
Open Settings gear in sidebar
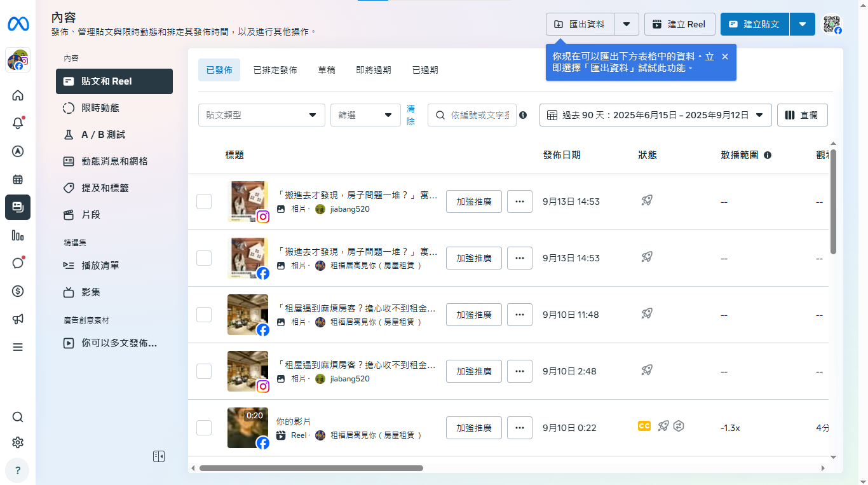click(18, 442)
